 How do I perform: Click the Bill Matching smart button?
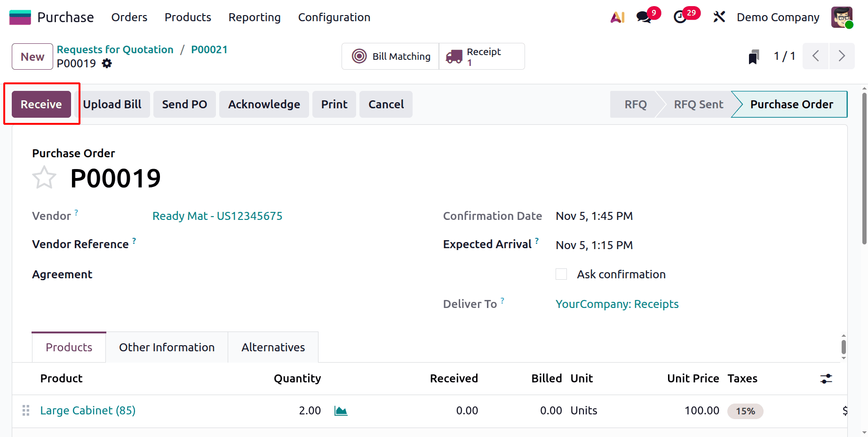(x=390, y=56)
